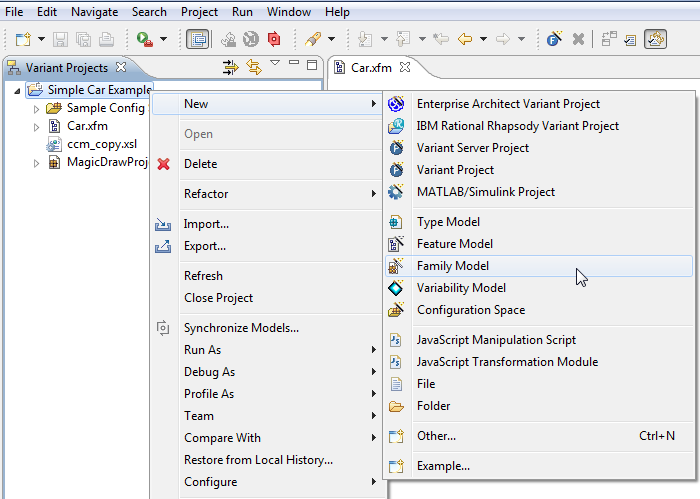This screenshot has width=700, height=499.
Task: Select Enterprise Architect Variant Project
Action: 508,104
